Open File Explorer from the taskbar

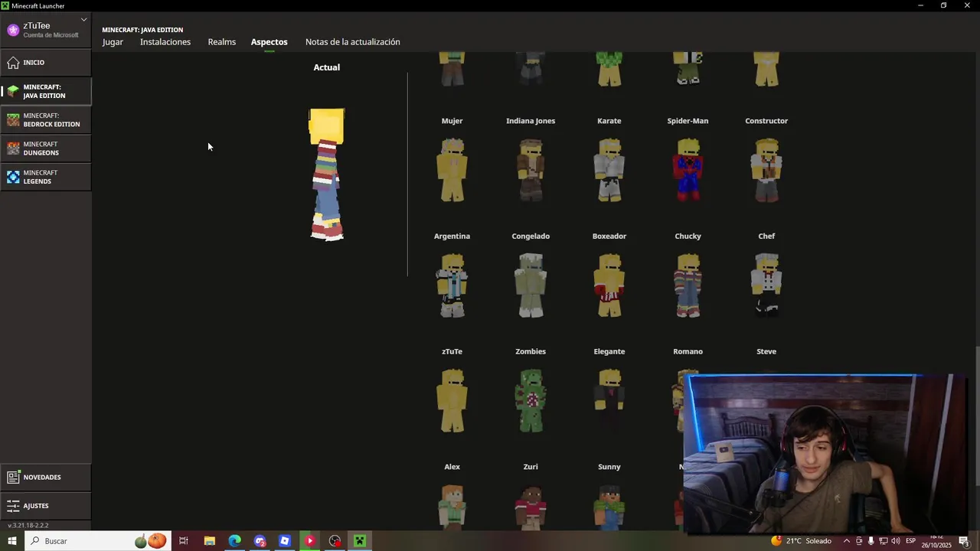pos(209,541)
